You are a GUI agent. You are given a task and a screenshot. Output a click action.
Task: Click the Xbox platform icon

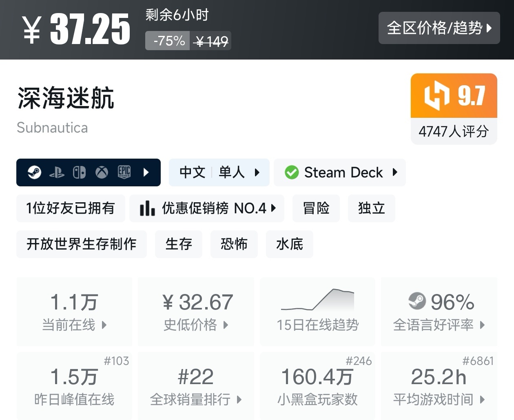point(102,172)
